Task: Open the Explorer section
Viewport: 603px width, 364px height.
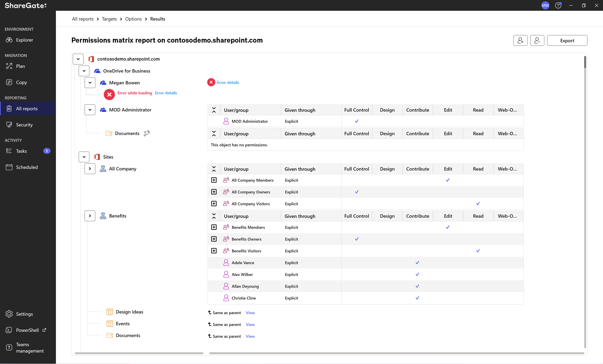Action: [25, 40]
